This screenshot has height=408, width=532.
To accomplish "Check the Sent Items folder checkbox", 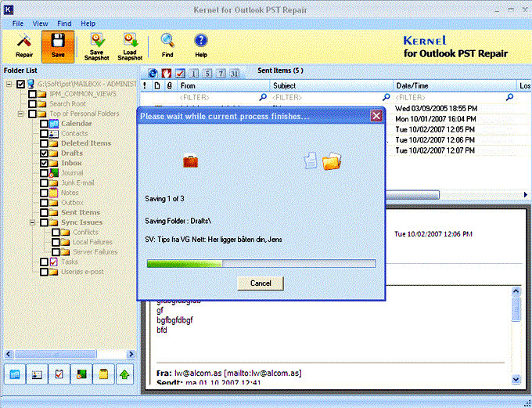I will 44,212.
